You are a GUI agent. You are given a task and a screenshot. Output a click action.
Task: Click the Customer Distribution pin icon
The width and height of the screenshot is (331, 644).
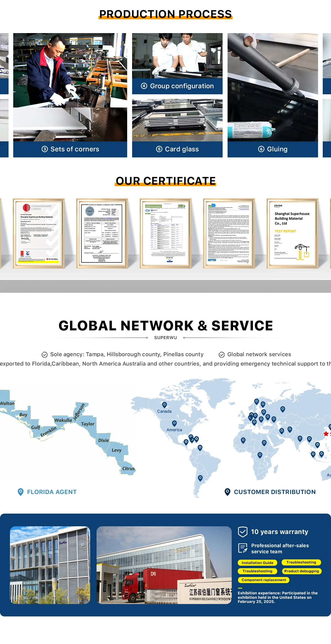pyautogui.click(x=227, y=492)
